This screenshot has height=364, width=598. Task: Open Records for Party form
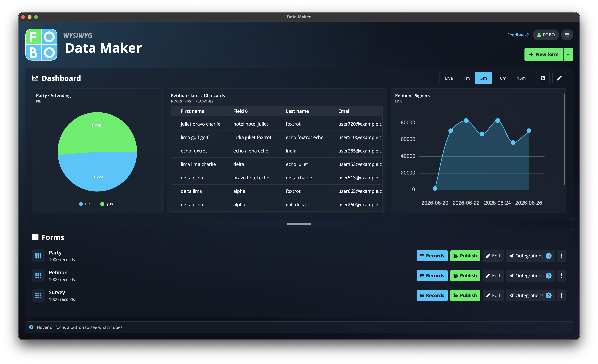coord(432,256)
